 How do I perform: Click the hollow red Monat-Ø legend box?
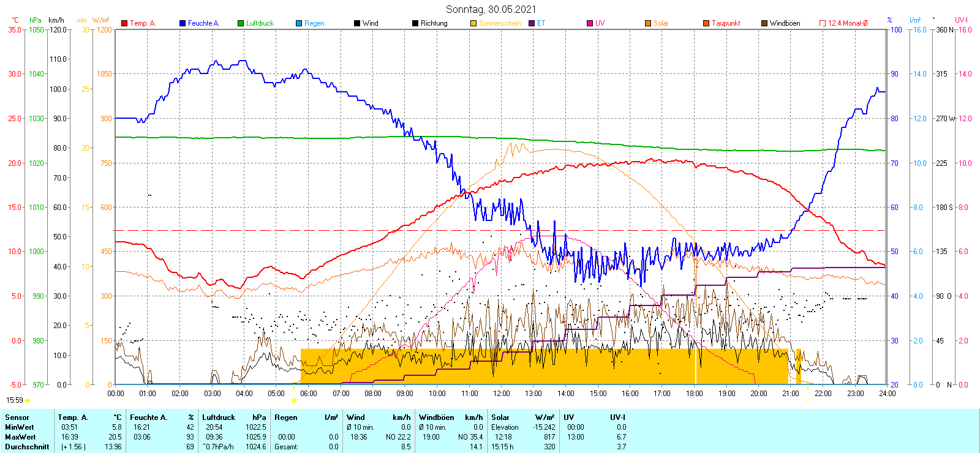(x=823, y=23)
